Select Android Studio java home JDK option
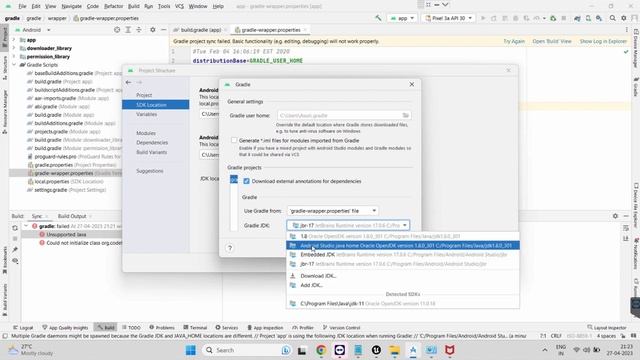This screenshot has height=360, width=640. pos(402,245)
